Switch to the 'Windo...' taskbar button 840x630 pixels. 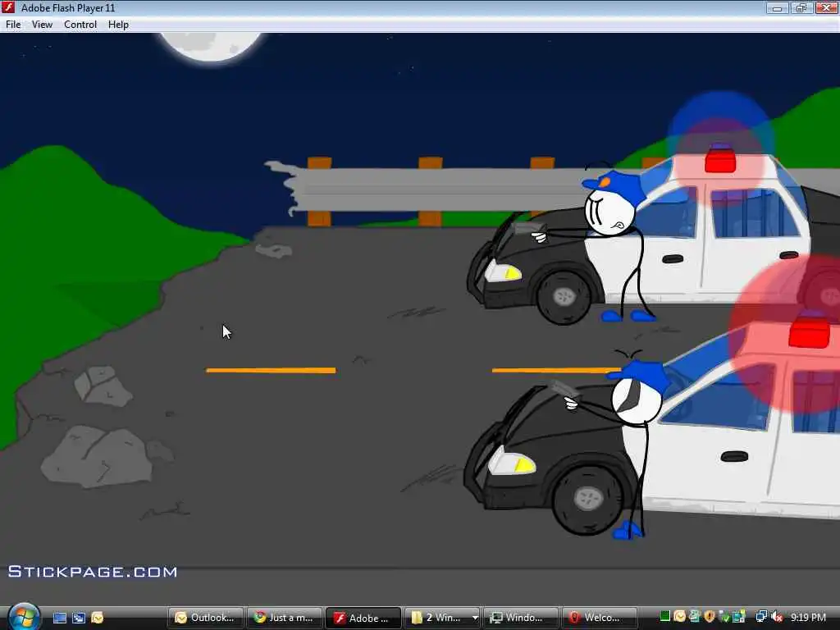click(x=521, y=618)
